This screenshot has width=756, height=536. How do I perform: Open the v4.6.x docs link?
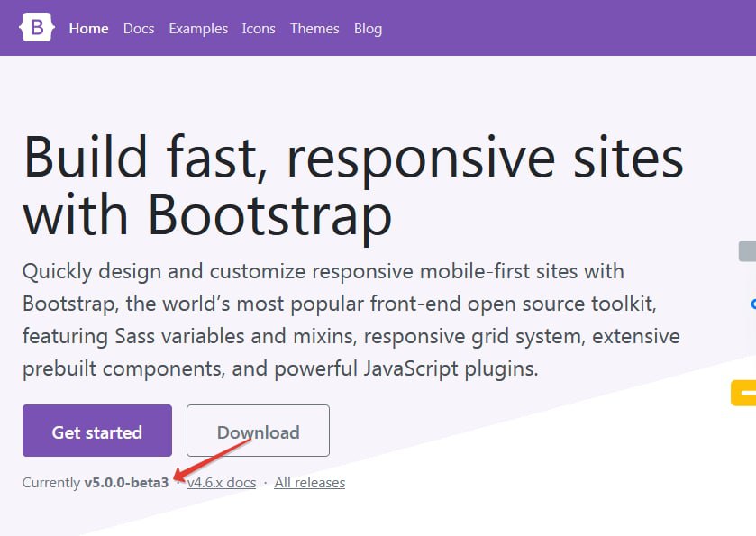click(222, 482)
